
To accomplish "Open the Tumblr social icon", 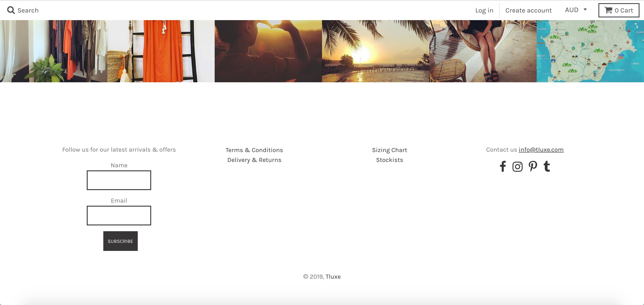I will [x=547, y=166].
